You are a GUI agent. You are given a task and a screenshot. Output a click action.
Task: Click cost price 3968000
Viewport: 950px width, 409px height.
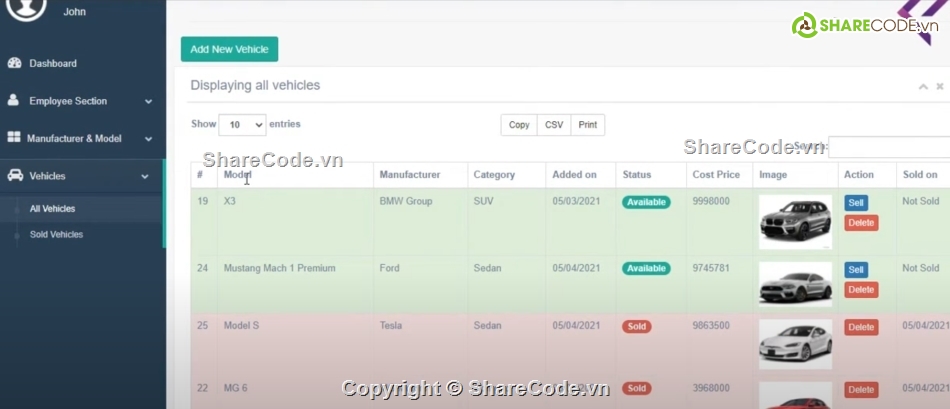click(x=711, y=388)
